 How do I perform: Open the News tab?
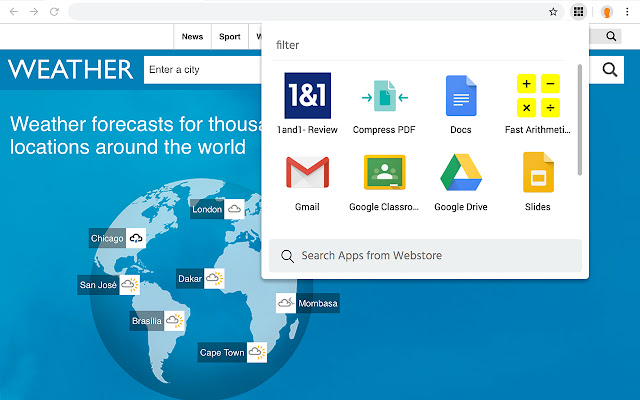coord(192,36)
